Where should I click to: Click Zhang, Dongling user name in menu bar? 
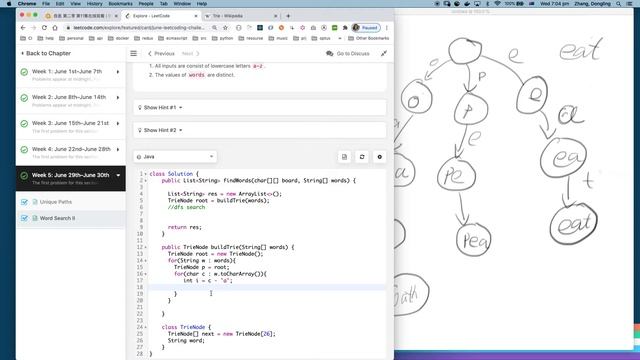592,4
